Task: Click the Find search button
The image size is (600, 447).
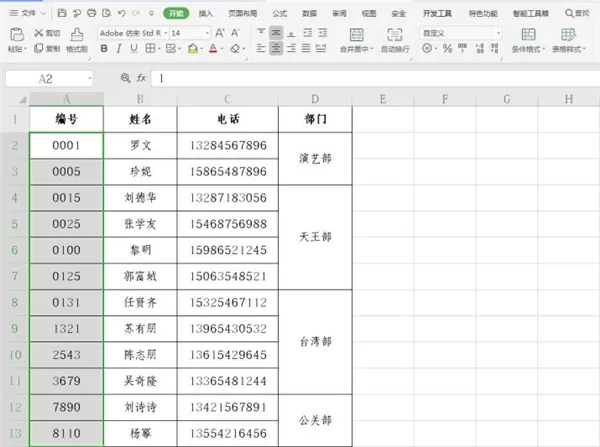Action: pos(577,13)
